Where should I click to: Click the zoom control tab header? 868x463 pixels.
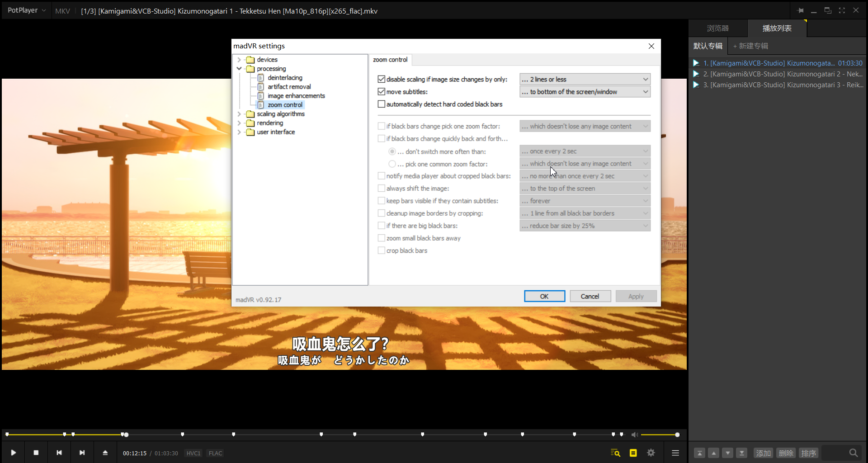(x=390, y=60)
